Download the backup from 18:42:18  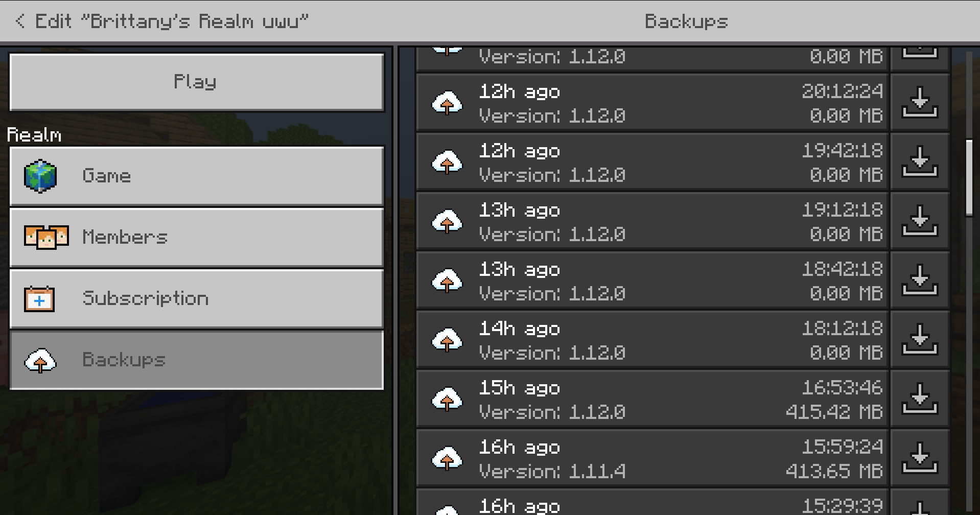[920, 280]
